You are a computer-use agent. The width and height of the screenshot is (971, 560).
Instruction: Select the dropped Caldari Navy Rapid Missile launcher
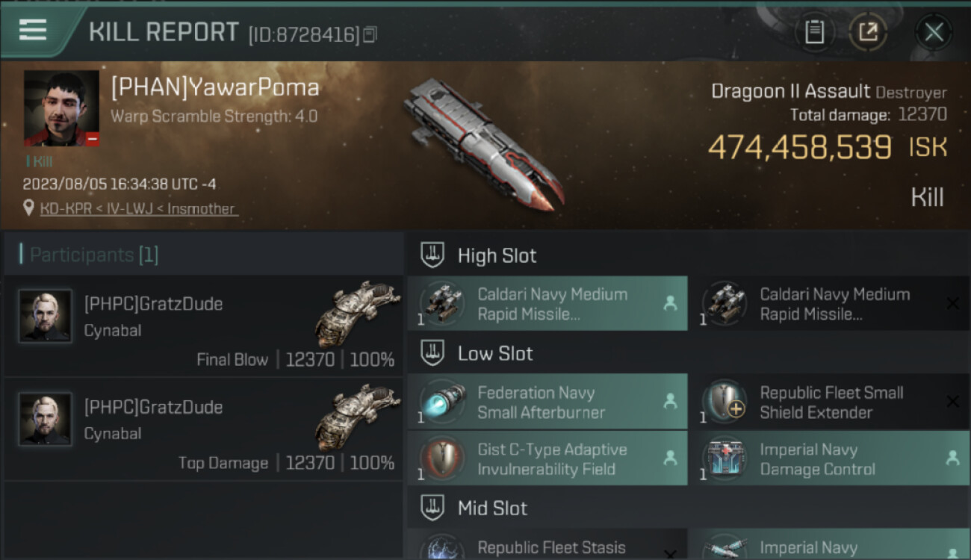point(547,304)
